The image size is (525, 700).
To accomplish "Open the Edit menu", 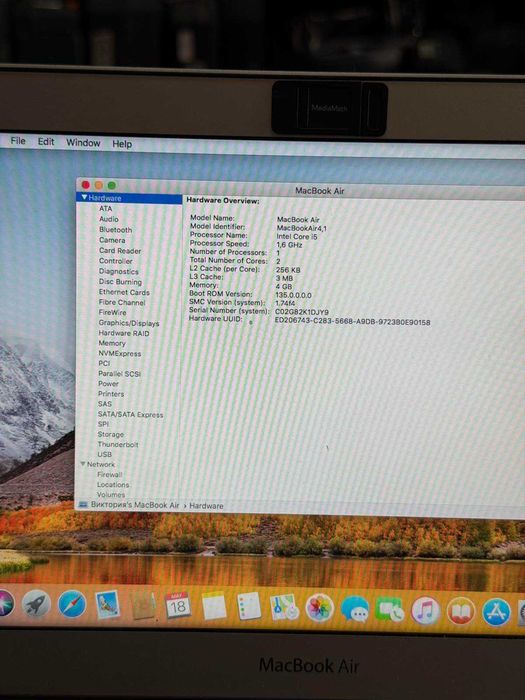I will coord(46,142).
